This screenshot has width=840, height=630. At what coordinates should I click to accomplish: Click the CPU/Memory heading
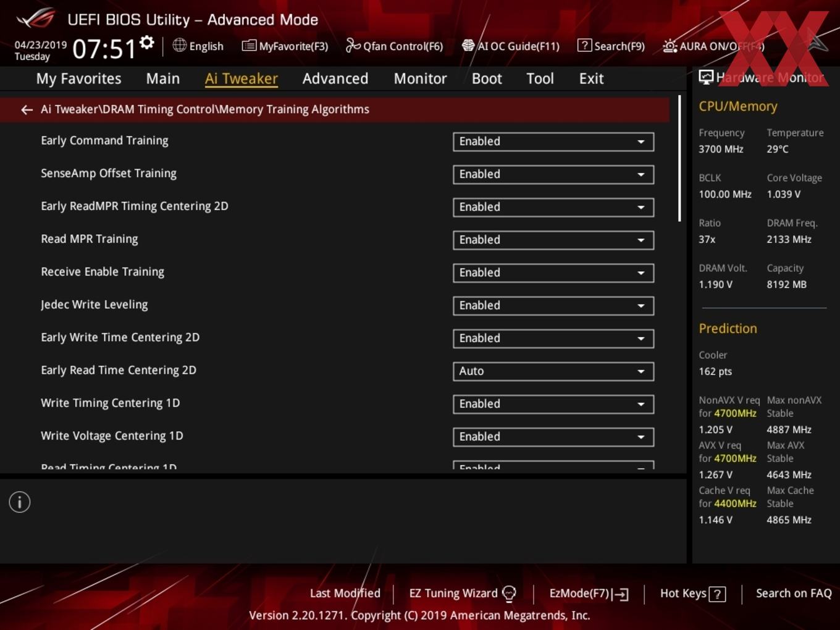(x=738, y=106)
